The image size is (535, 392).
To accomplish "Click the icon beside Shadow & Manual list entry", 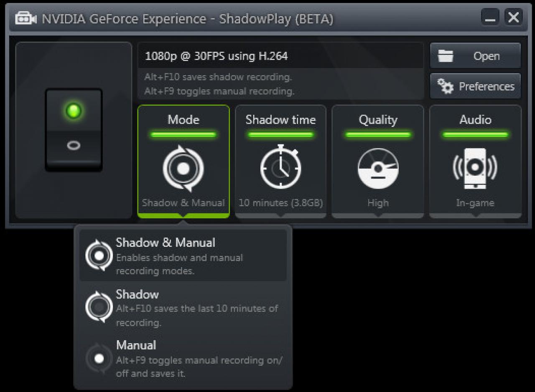I will click(x=99, y=255).
